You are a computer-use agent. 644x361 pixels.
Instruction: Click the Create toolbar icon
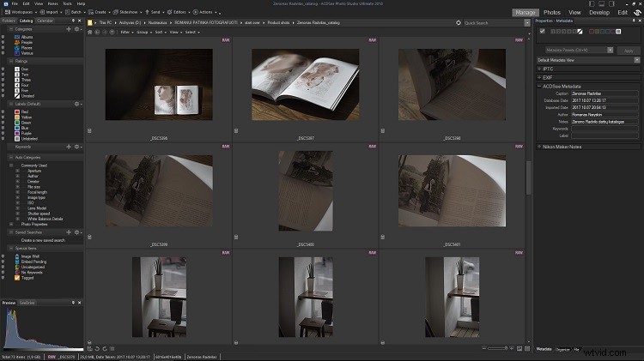pos(91,12)
